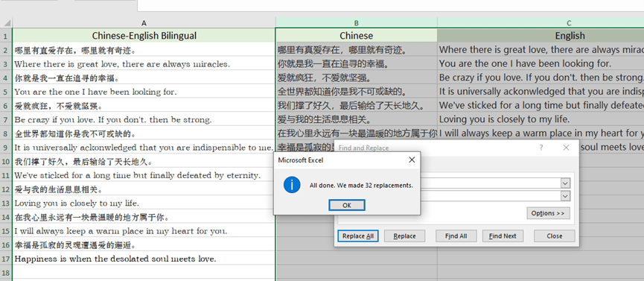The width and height of the screenshot is (644, 281).
Task: Click the 'Chinese-English Bilingual' header cell
Action: [x=144, y=36]
